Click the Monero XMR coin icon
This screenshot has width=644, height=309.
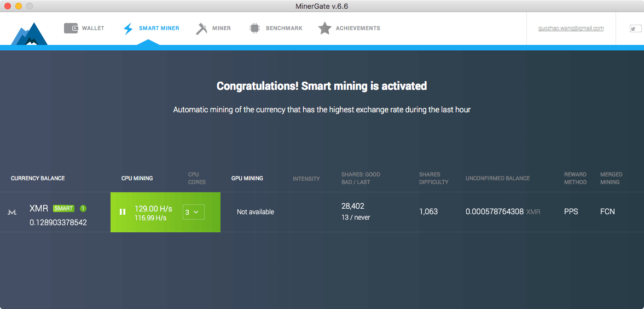(12, 212)
